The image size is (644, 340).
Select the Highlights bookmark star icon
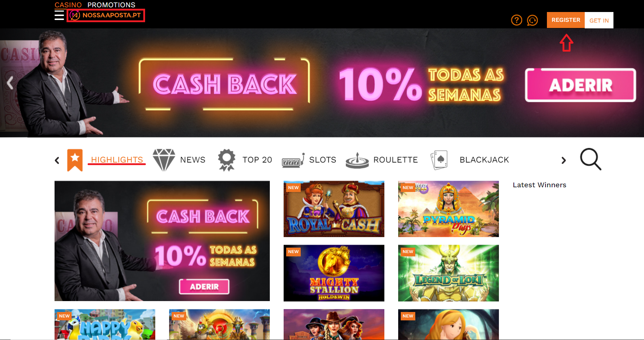pyautogui.click(x=75, y=160)
